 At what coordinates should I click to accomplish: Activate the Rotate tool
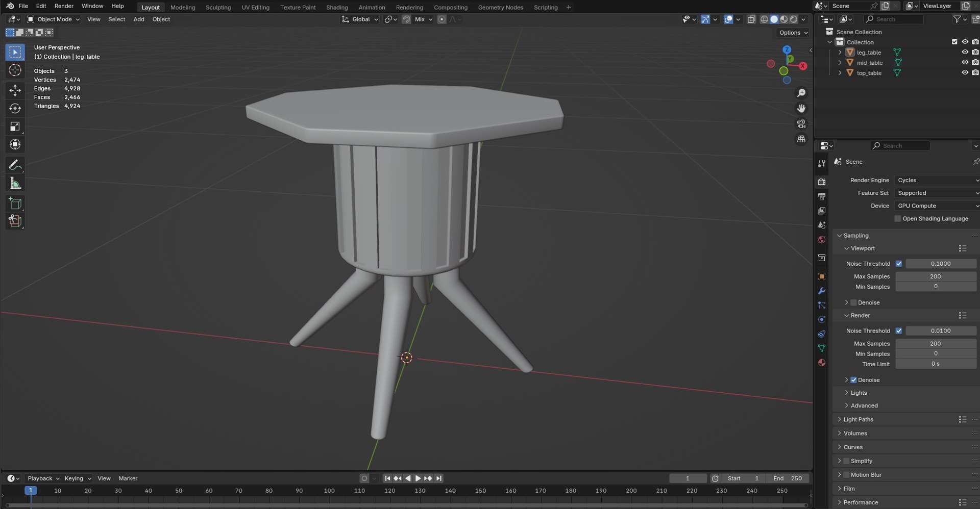15,108
